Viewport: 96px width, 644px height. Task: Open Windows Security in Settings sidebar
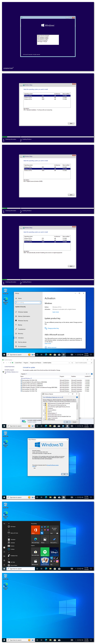[23, 320]
